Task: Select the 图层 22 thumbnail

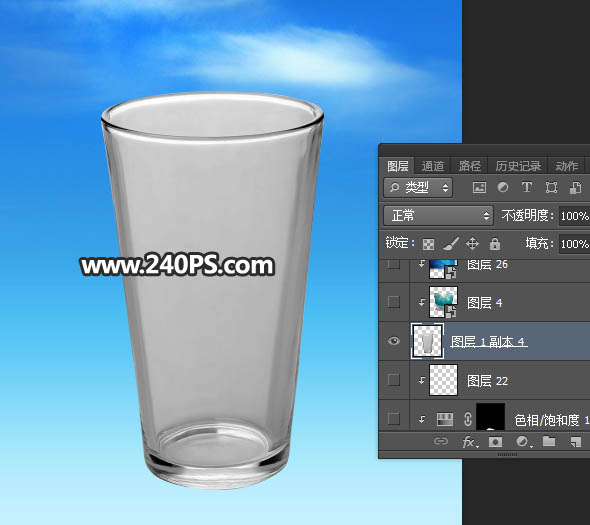Action: pos(443,380)
